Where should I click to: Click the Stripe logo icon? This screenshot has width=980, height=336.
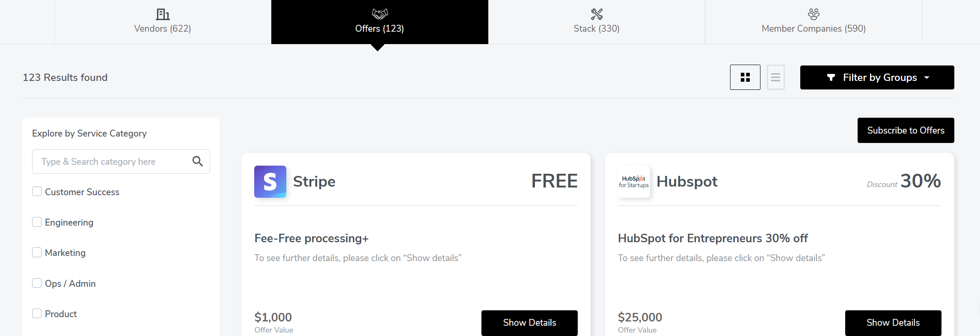tap(270, 181)
